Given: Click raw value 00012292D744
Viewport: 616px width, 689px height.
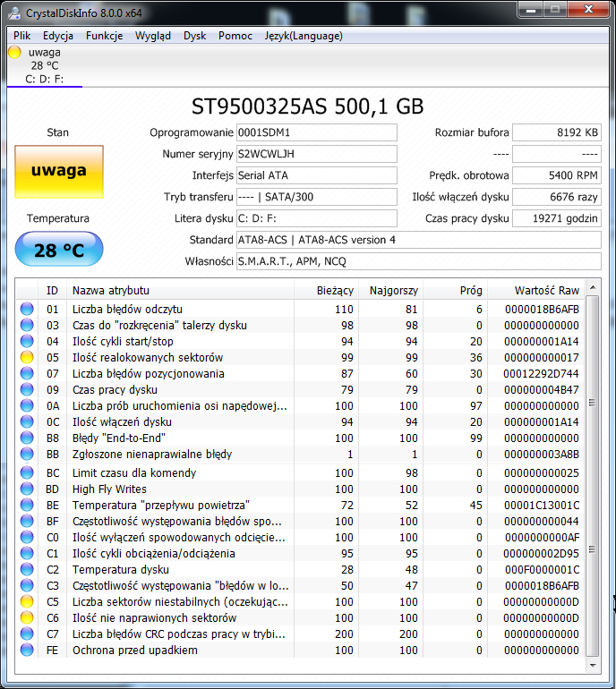Looking at the screenshot, I should tap(542, 373).
